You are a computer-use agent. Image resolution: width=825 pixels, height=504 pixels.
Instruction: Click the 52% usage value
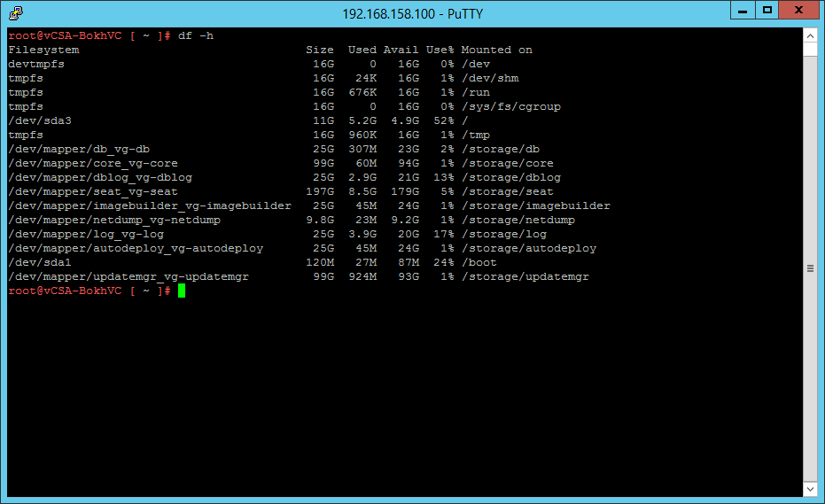(440, 120)
